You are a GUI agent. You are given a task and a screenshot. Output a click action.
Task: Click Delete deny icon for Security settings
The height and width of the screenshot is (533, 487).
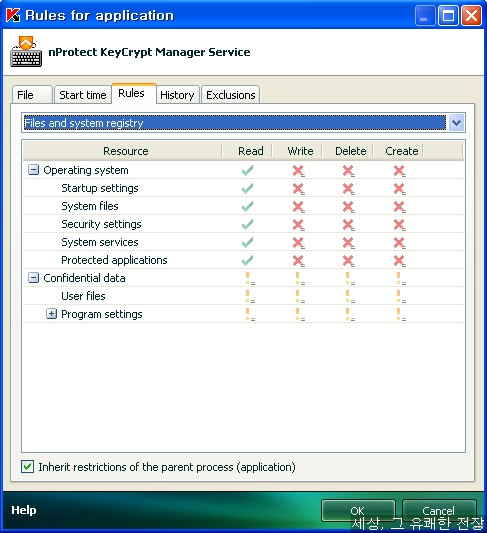[x=349, y=224]
